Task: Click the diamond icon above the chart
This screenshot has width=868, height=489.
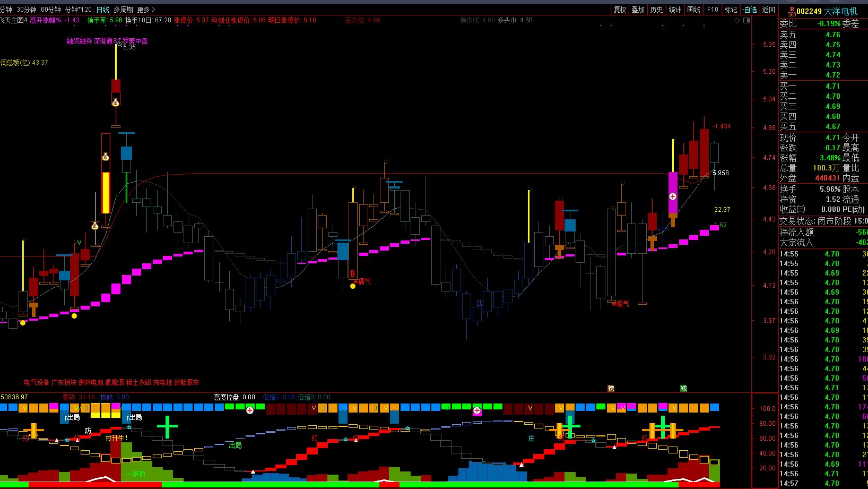Action: coord(736,21)
